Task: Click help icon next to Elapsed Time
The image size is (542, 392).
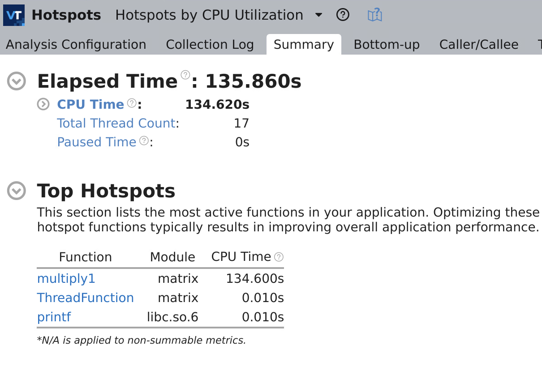Action: coord(185,75)
